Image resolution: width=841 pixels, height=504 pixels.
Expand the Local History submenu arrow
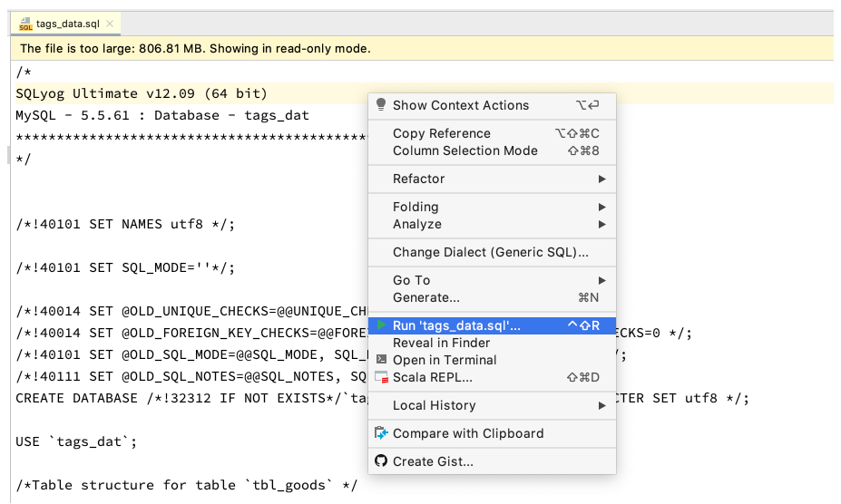click(x=601, y=405)
